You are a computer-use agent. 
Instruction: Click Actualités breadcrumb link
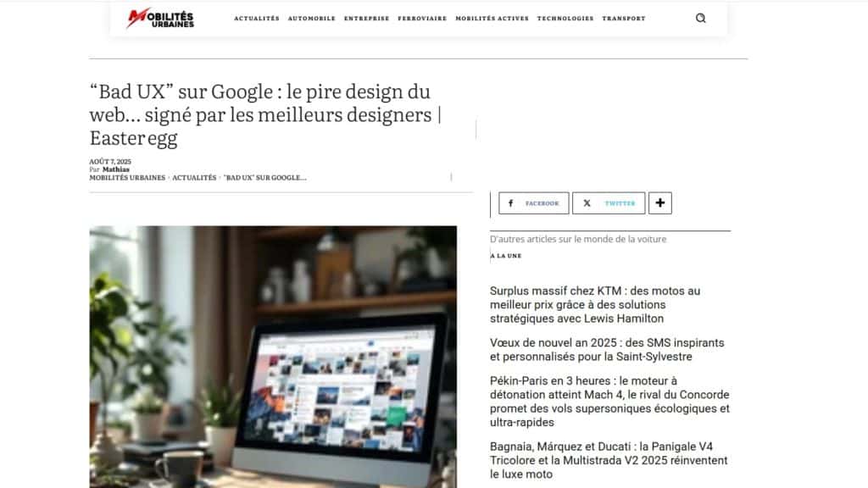click(x=194, y=178)
